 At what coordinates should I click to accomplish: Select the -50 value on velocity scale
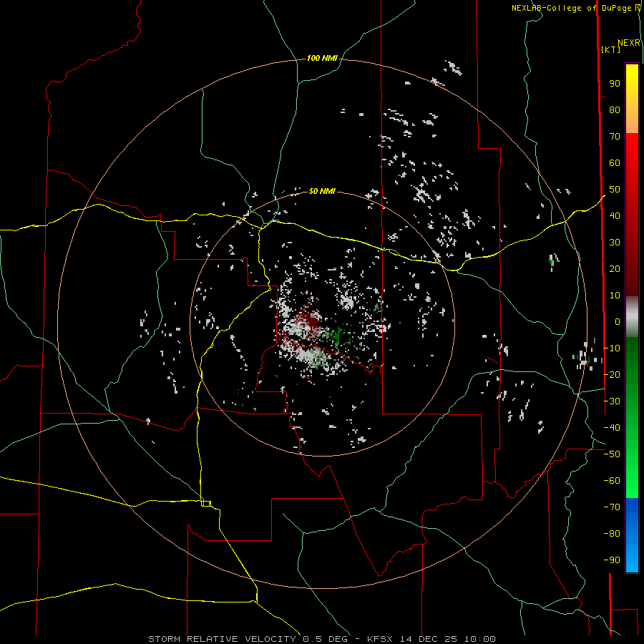pyautogui.click(x=612, y=454)
